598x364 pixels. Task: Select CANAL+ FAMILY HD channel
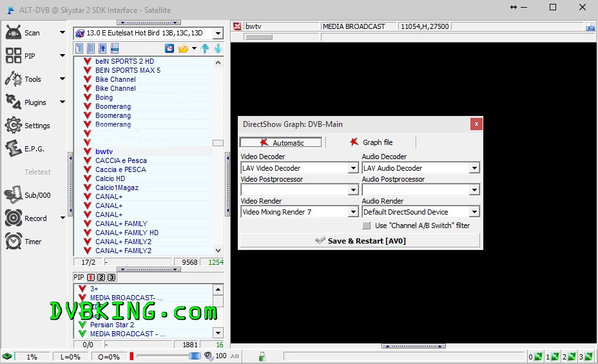126,233
